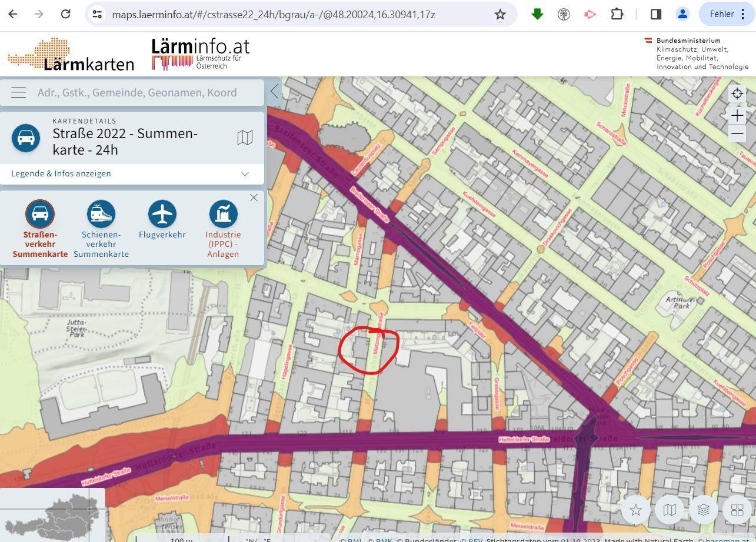Open the basemap selection button

coord(670,510)
